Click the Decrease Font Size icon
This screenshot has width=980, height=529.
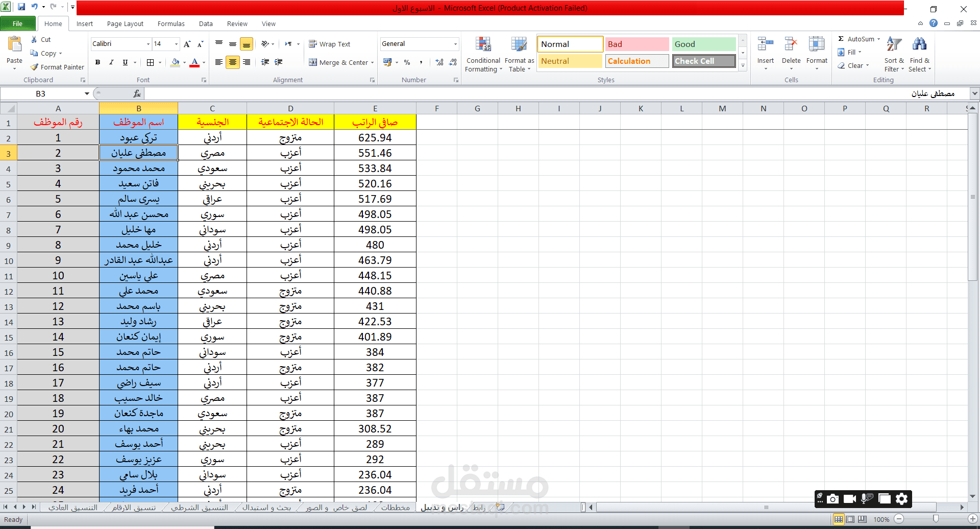(x=200, y=44)
